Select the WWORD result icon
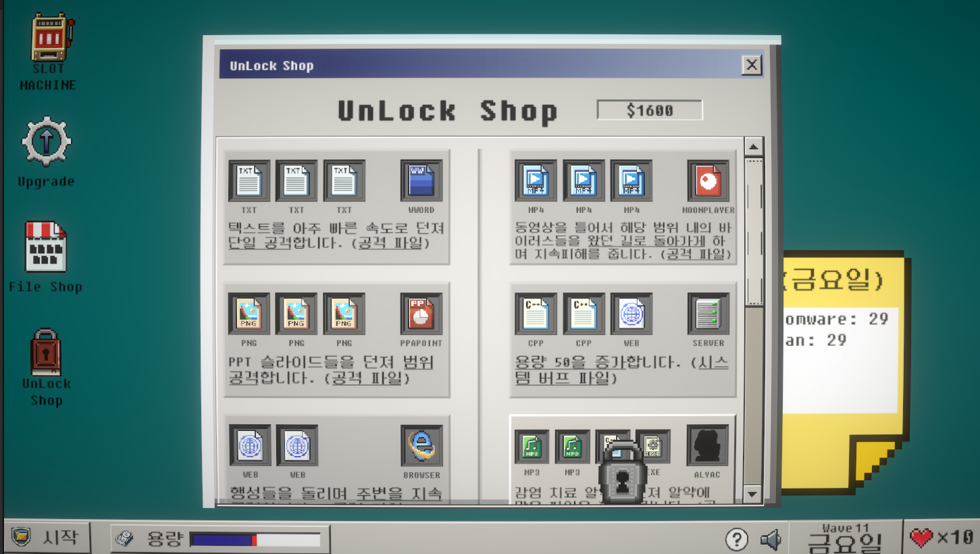Screen dimensions: 980x554 click(x=421, y=181)
